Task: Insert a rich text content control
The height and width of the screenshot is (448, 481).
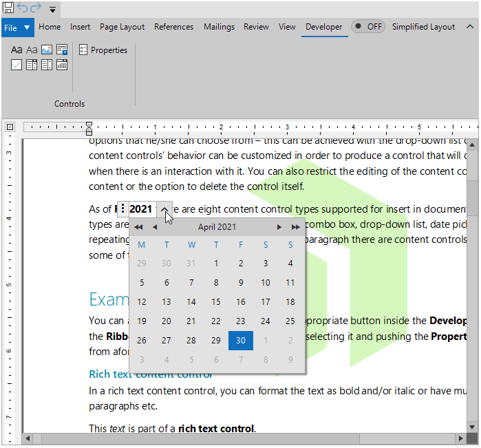Action: click(17, 50)
